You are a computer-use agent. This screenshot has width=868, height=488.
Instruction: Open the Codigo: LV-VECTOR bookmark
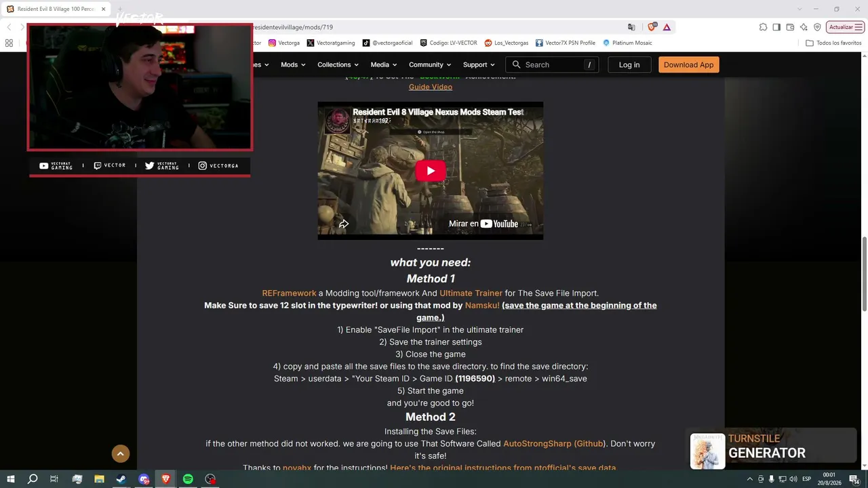tap(448, 43)
